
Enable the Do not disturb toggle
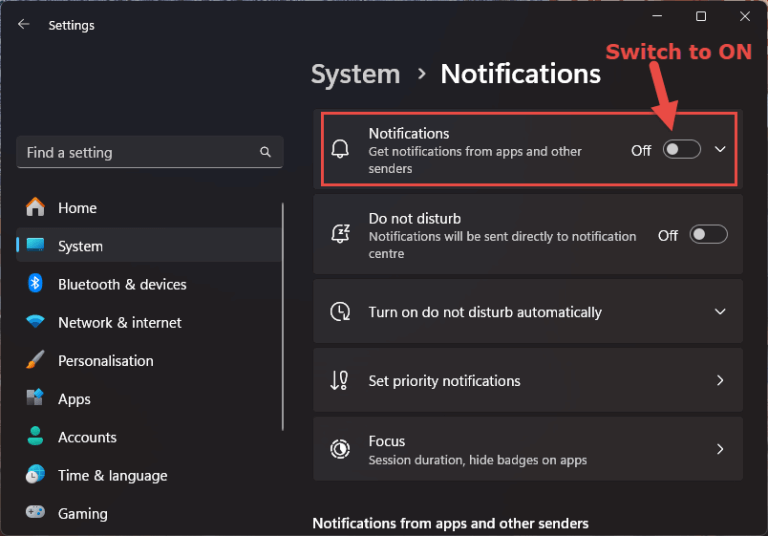tap(708, 235)
